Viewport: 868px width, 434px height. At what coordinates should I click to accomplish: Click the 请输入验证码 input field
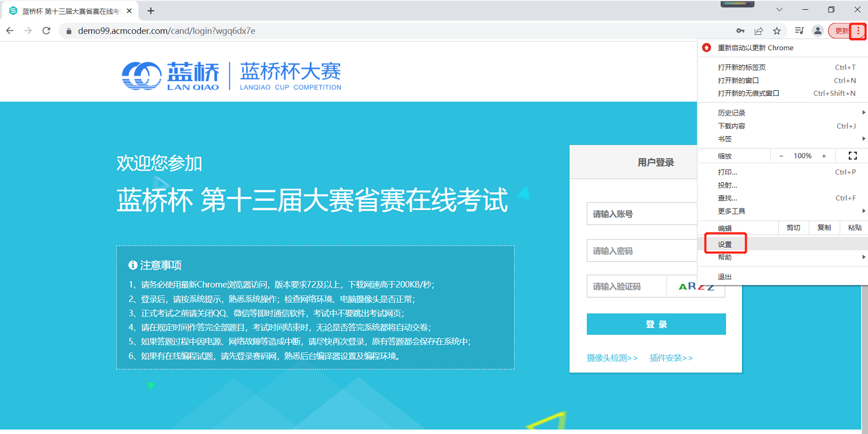[x=627, y=286]
